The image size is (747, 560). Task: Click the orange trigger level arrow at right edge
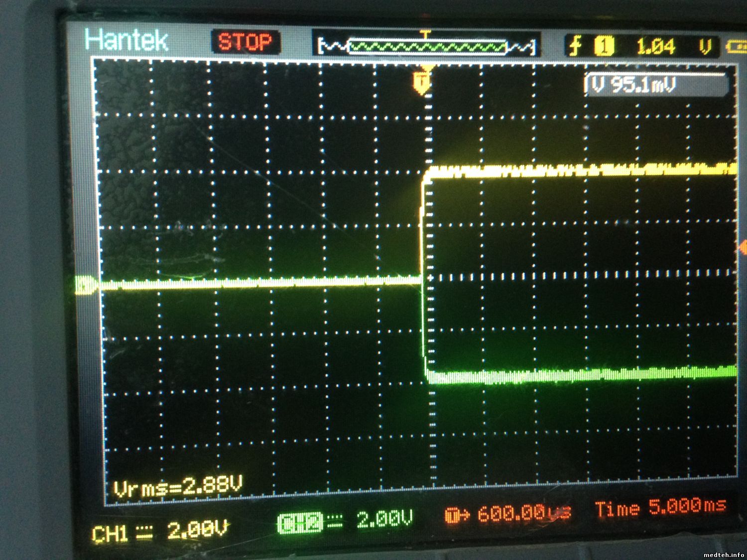pos(743,246)
